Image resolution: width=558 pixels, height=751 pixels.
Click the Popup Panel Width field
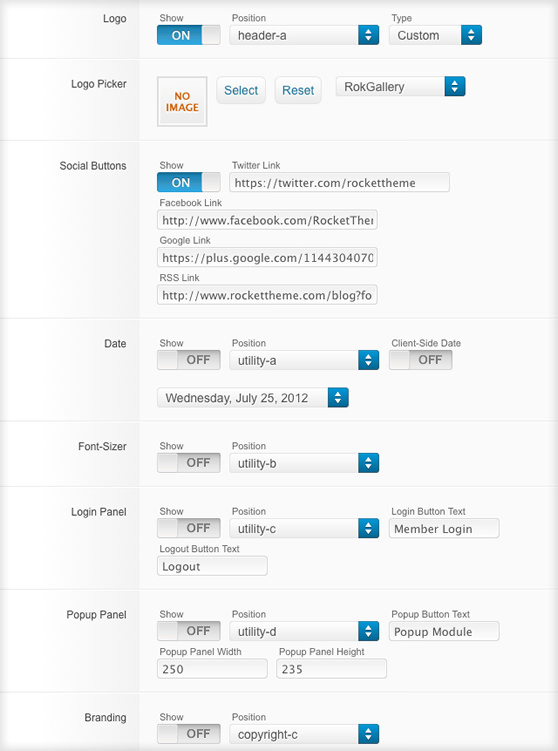pyautogui.click(x=212, y=669)
